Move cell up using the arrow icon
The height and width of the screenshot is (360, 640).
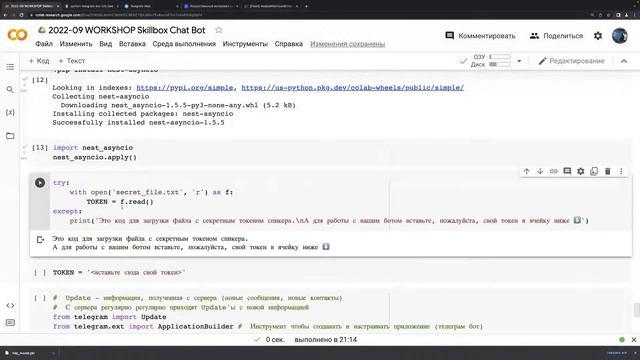click(x=527, y=171)
